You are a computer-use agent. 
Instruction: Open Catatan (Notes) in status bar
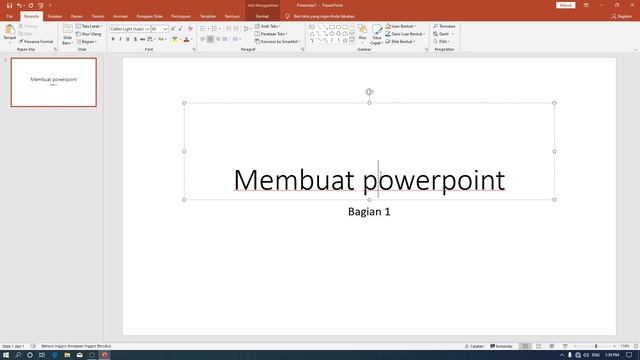pyautogui.click(x=474, y=346)
